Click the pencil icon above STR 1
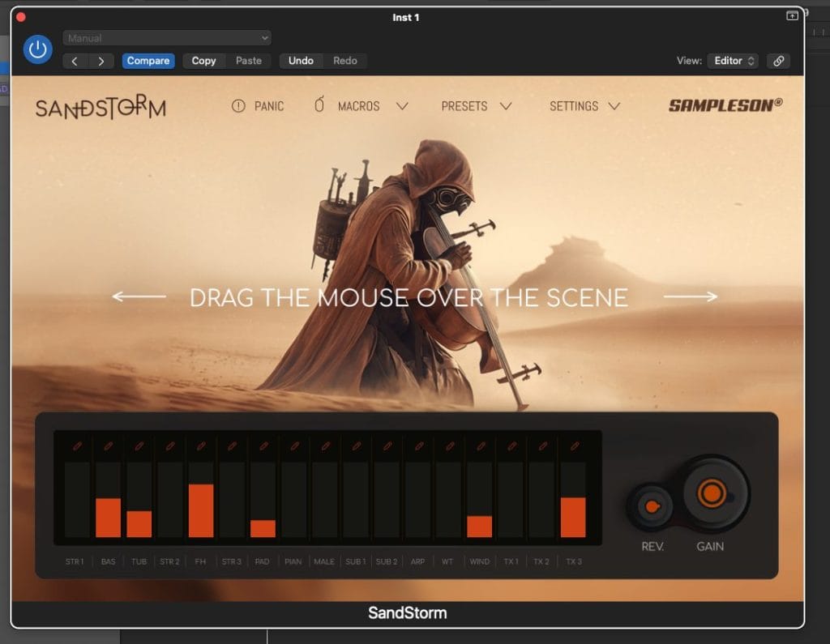Screen dimensions: 830x644 pos(77,446)
